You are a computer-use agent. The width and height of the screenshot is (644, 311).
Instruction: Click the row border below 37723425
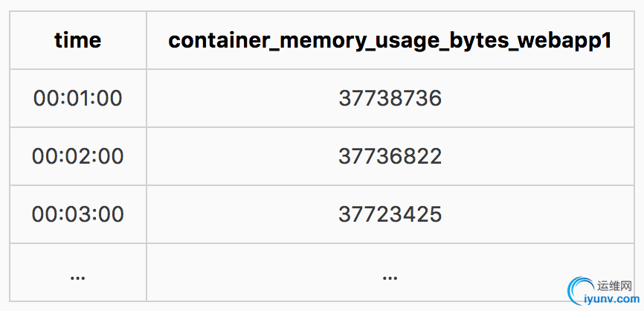pos(390,243)
